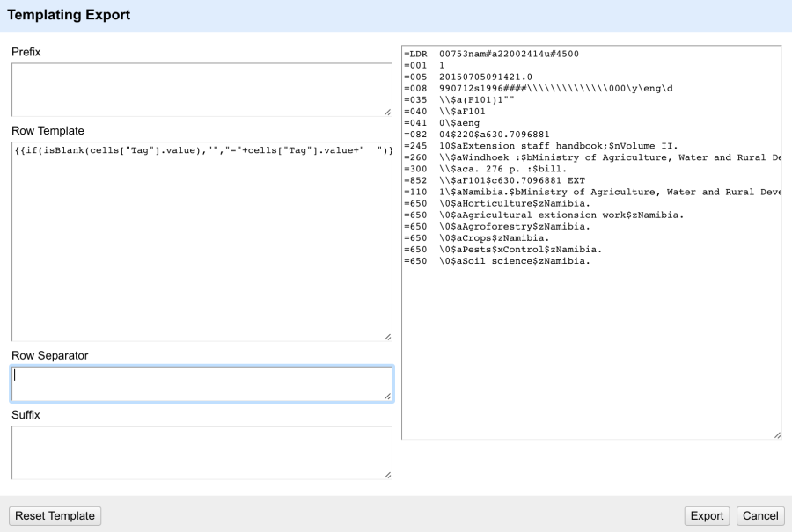Click the resize grip of the Suffix box

(386, 474)
